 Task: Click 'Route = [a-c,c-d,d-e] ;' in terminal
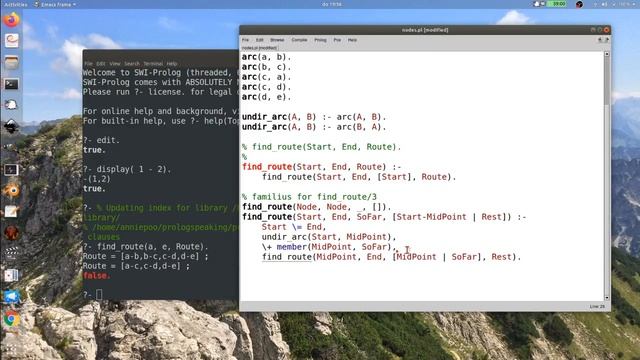tap(136, 266)
